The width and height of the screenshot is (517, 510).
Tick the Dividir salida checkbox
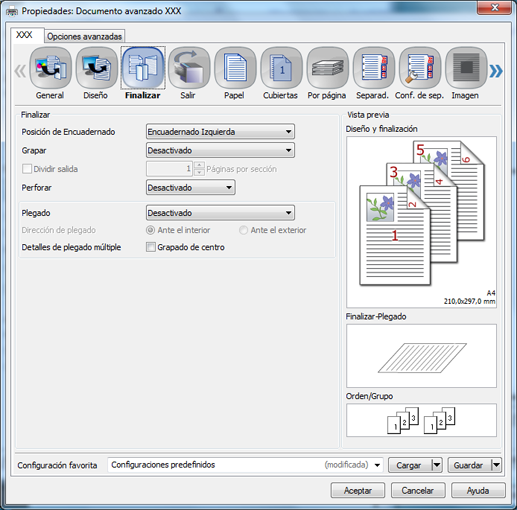pyautogui.click(x=27, y=169)
